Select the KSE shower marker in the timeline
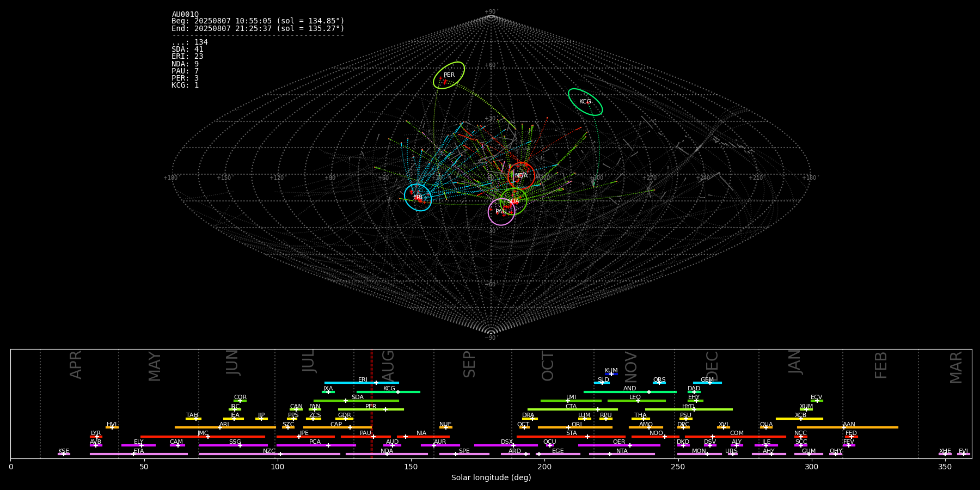980x490 pixels. (x=64, y=454)
